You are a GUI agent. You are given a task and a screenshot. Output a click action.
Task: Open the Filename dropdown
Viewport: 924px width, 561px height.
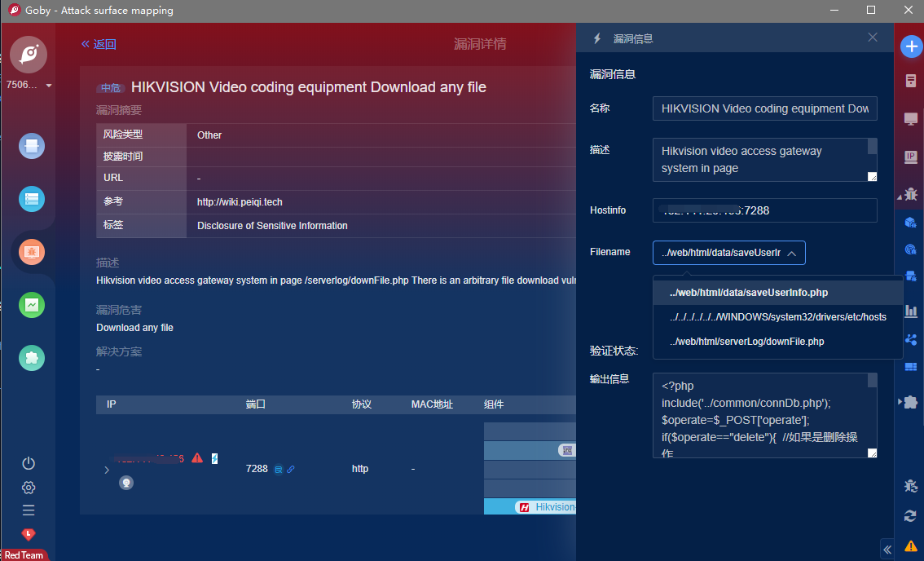(x=728, y=253)
